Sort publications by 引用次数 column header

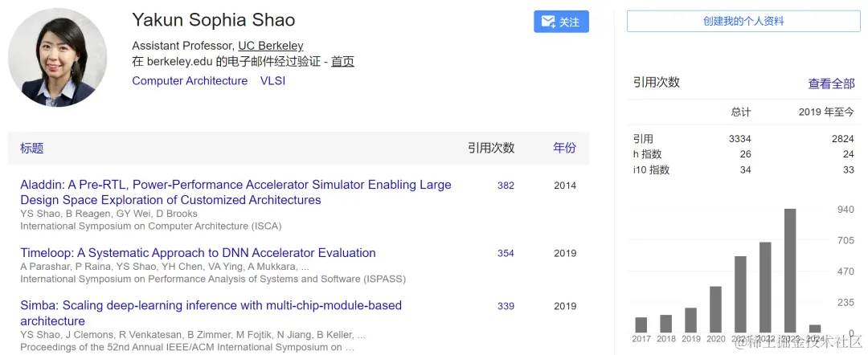(491, 148)
